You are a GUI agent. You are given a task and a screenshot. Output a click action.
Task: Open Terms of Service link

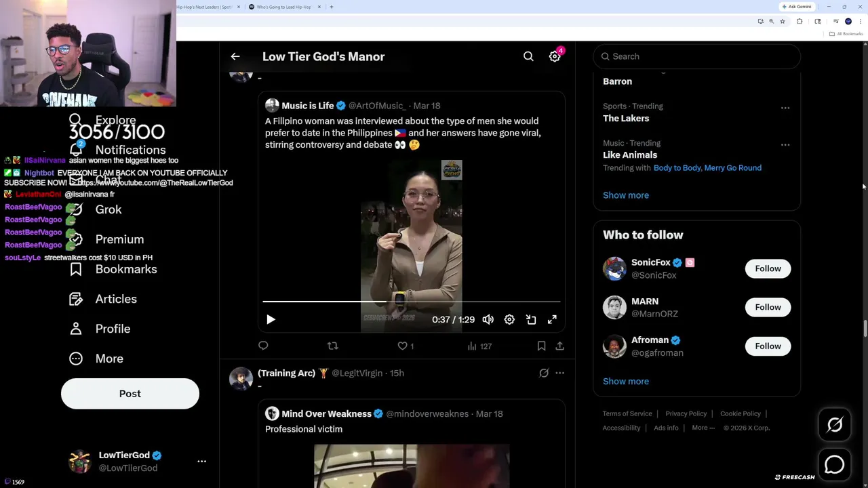(x=627, y=413)
